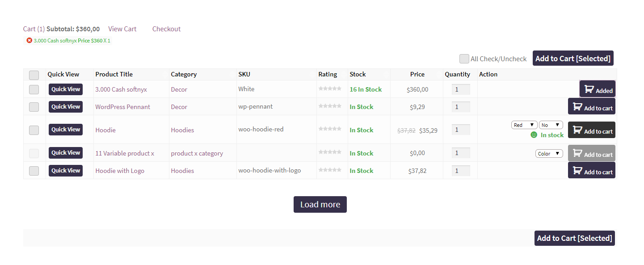Click Hoodie rating stars
The height and width of the screenshot is (265, 644).
tap(330, 129)
